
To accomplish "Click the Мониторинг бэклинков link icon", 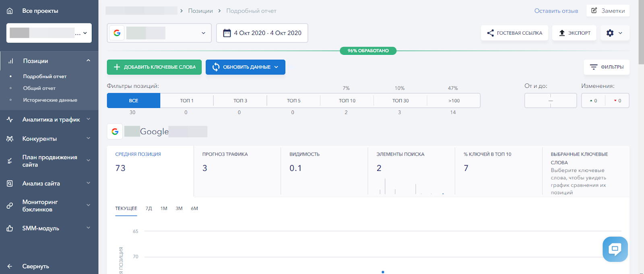I will 10,206.
